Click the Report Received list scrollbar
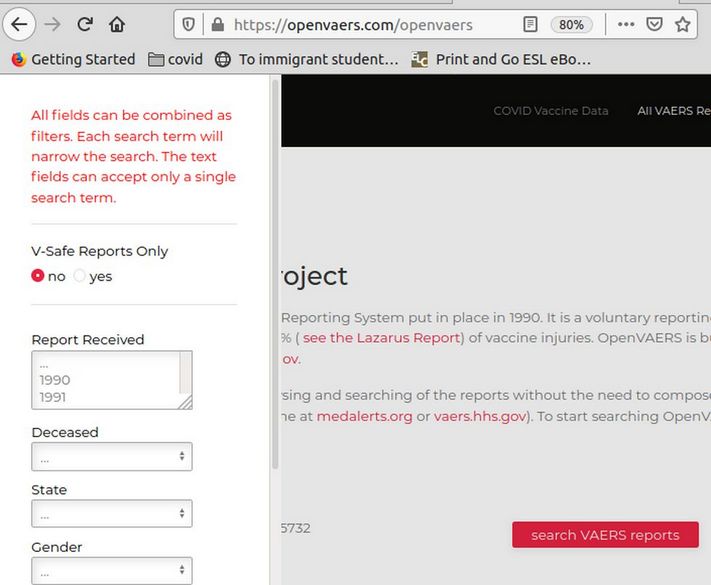Screen dimensions: 711x585 coord(185,374)
